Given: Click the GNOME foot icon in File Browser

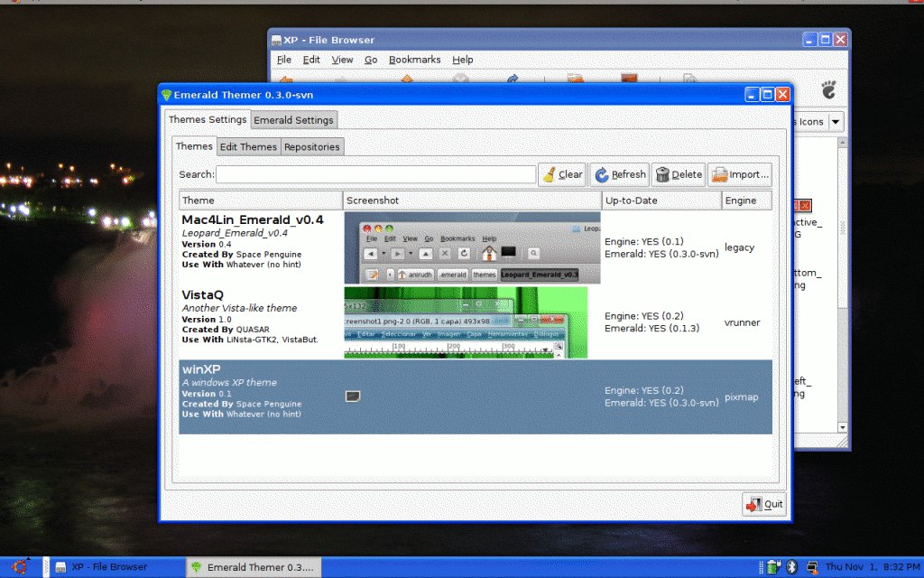Looking at the screenshot, I should (828, 90).
